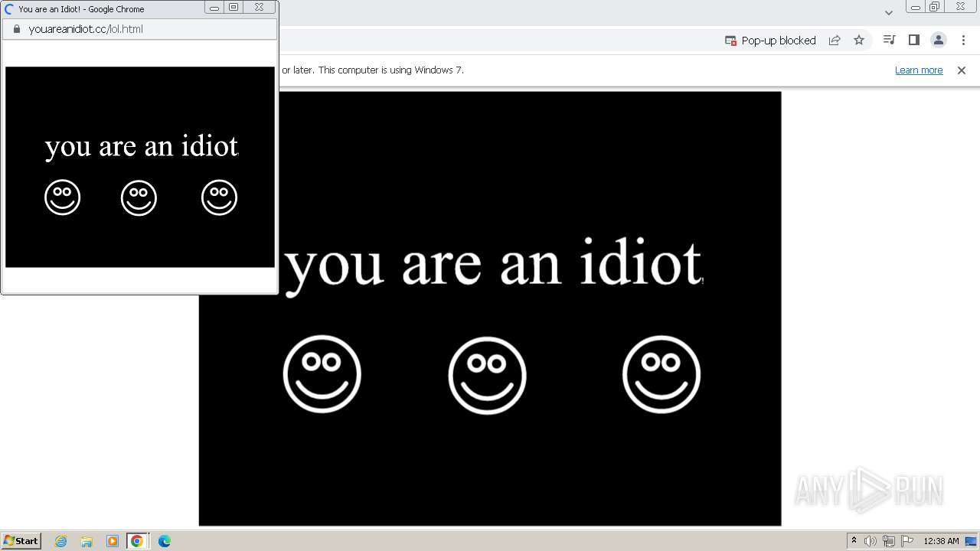
Task: Click the Pop-up blocked text label
Action: pos(779,41)
